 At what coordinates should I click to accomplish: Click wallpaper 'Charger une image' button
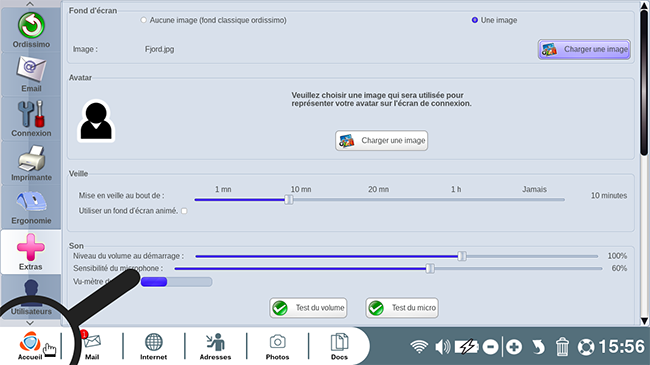click(585, 49)
